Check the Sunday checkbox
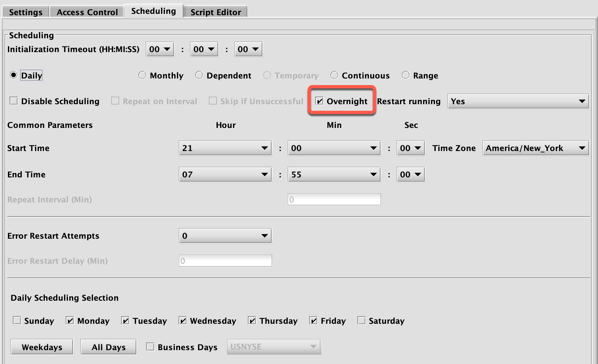 click(17, 321)
